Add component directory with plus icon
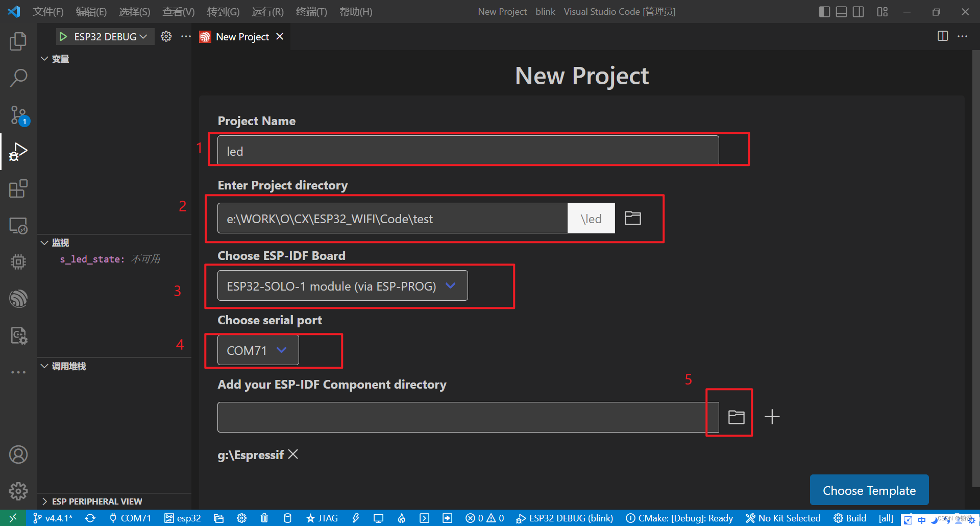Image resolution: width=980 pixels, height=526 pixels. click(x=772, y=417)
